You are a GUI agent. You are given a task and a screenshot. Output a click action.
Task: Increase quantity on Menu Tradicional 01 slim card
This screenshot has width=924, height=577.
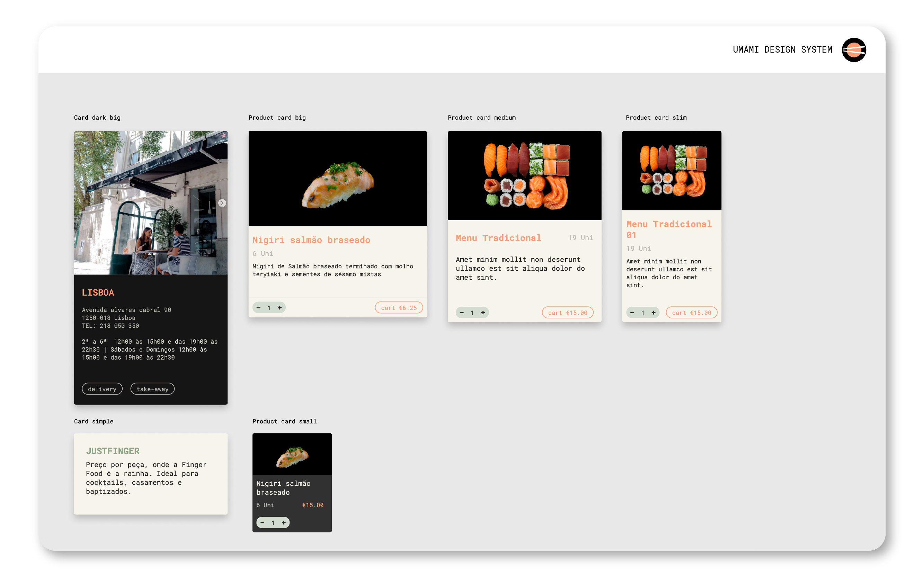point(653,313)
